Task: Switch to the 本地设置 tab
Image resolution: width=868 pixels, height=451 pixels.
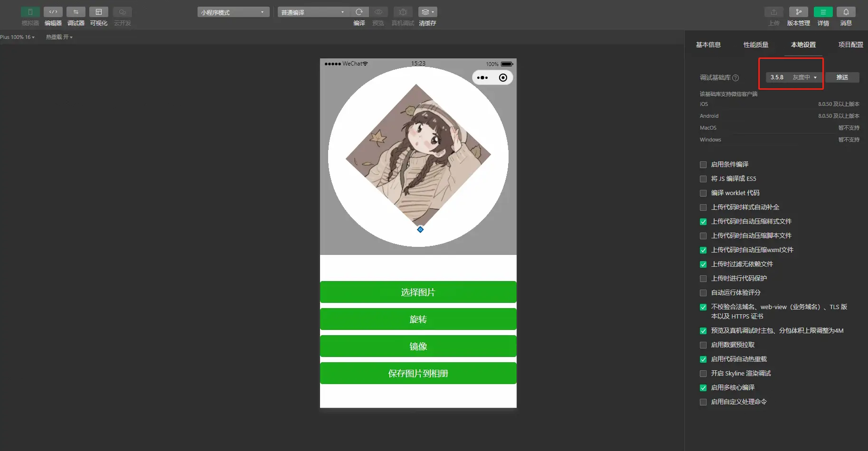Action: click(x=803, y=45)
